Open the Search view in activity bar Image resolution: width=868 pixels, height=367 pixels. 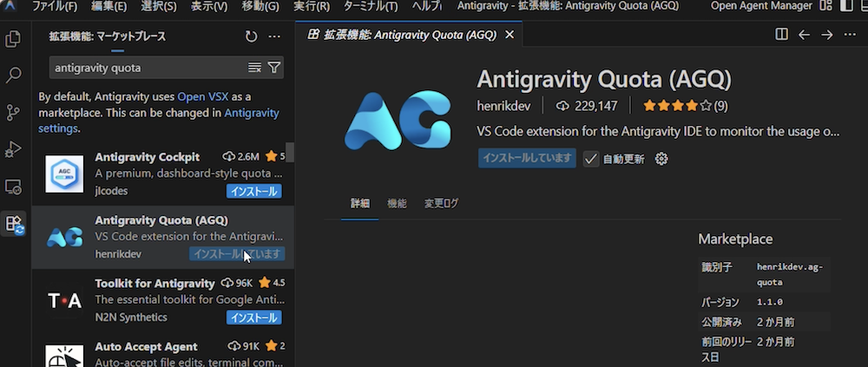click(x=14, y=75)
